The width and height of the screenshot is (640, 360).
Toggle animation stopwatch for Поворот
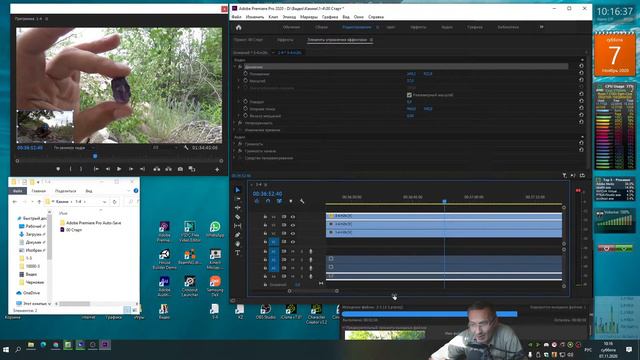pos(246,101)
